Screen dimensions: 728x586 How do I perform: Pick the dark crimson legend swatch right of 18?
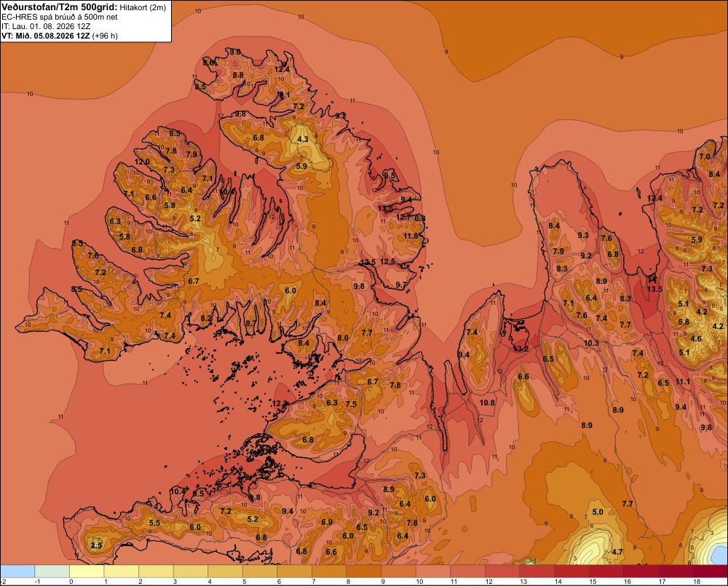(711, 571)
